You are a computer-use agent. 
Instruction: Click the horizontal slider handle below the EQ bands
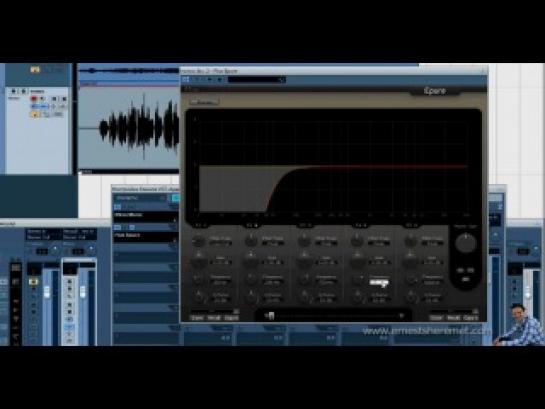(271, 316)
